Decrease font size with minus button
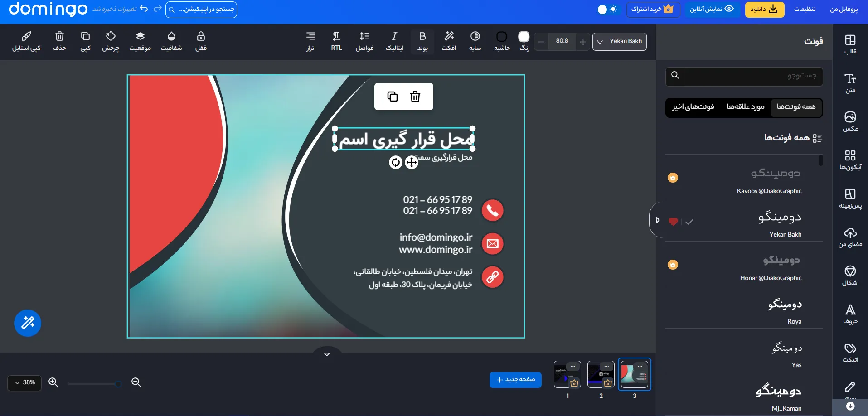This screenshot has width=868, height=416. tap(541, 42)
